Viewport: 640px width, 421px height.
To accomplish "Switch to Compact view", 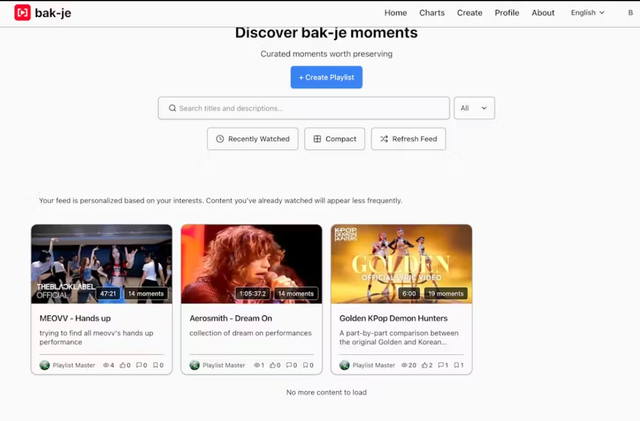I will click(x=335, y=139).
